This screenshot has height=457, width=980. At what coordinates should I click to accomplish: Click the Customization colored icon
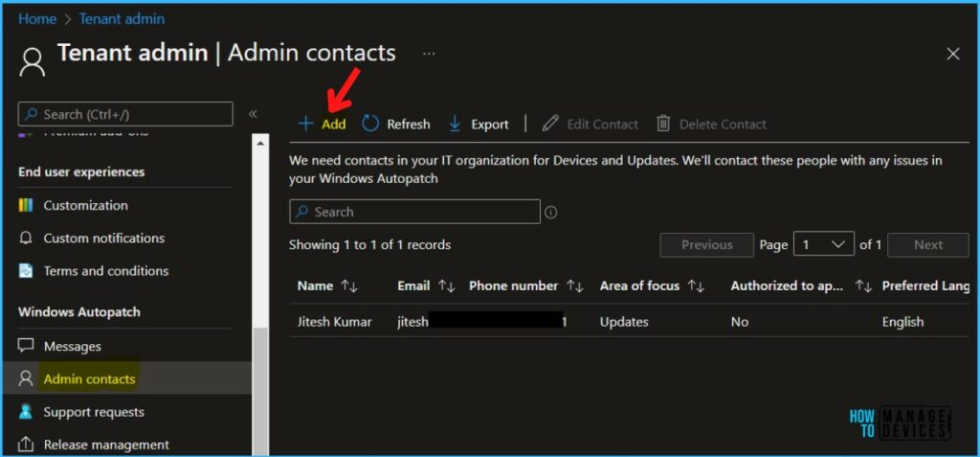26,205
